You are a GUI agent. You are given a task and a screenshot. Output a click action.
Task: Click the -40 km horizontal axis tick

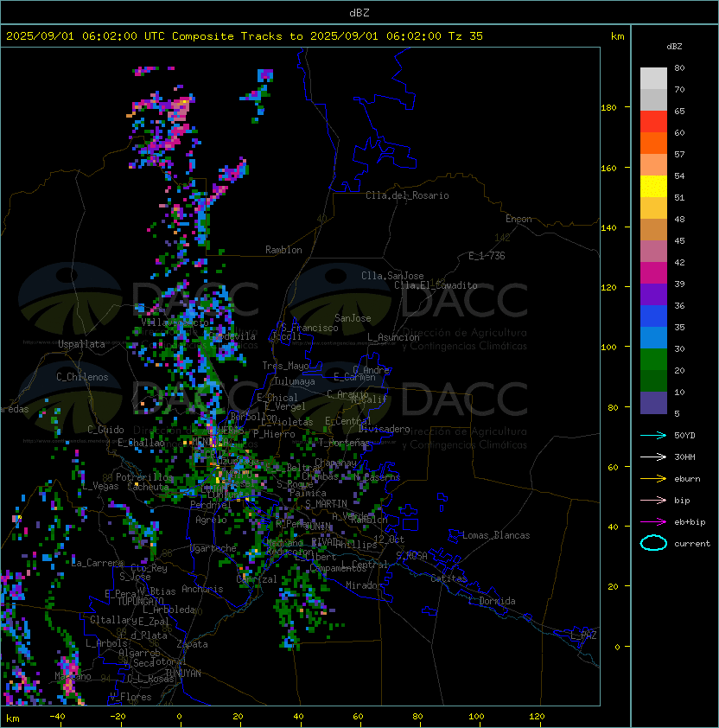[58, 717]
